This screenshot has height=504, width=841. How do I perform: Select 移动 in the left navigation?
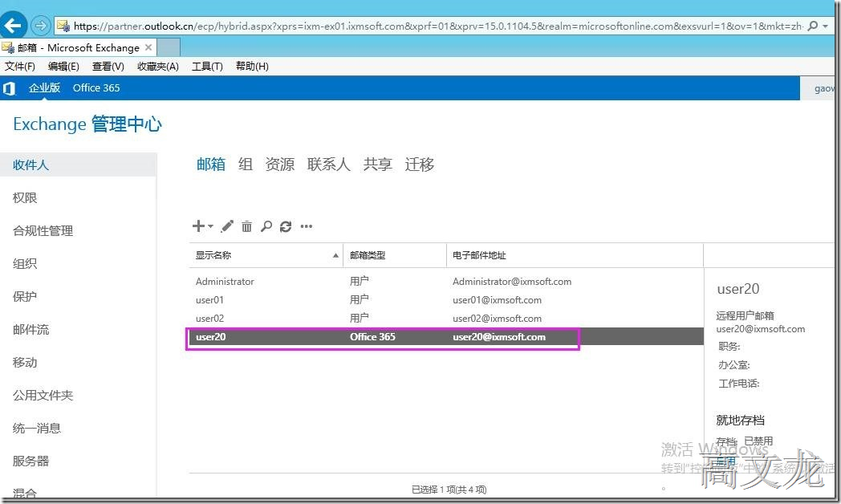[25, 363]
